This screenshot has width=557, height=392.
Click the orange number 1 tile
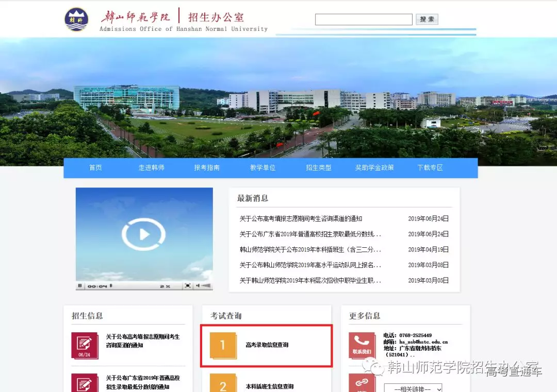click(223, 345)
